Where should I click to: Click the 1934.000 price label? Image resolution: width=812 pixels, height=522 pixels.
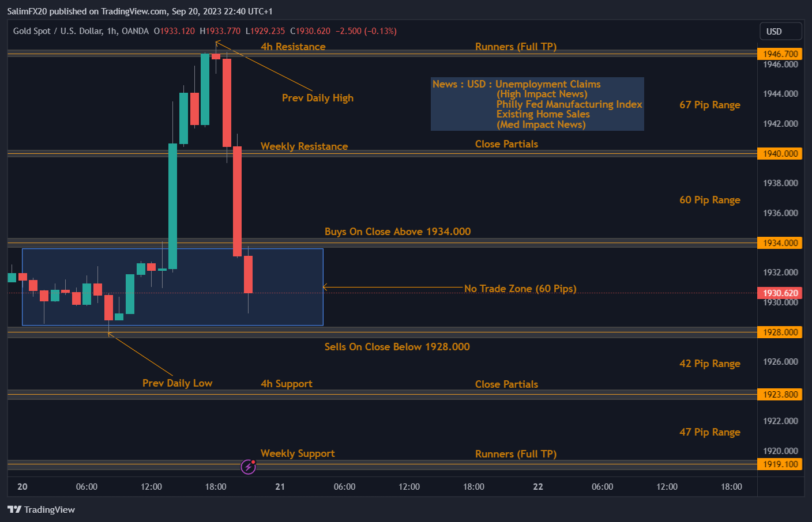click(780, 243)
